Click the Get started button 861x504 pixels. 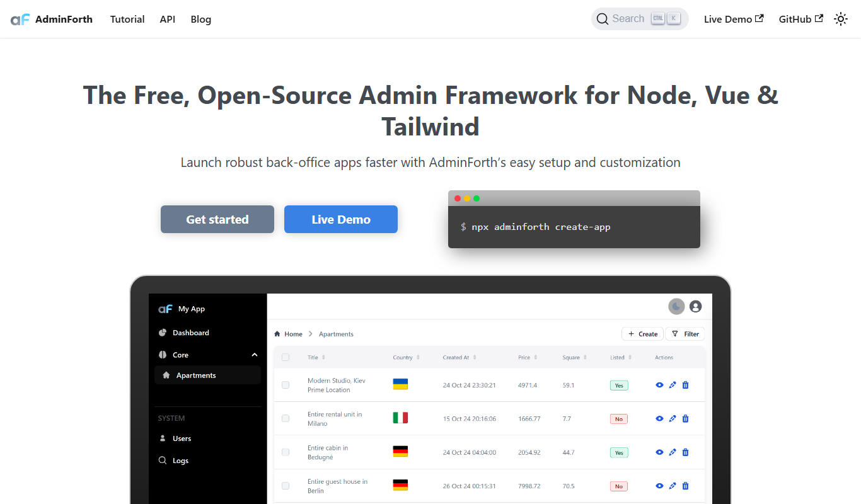[x=217, y=219]
